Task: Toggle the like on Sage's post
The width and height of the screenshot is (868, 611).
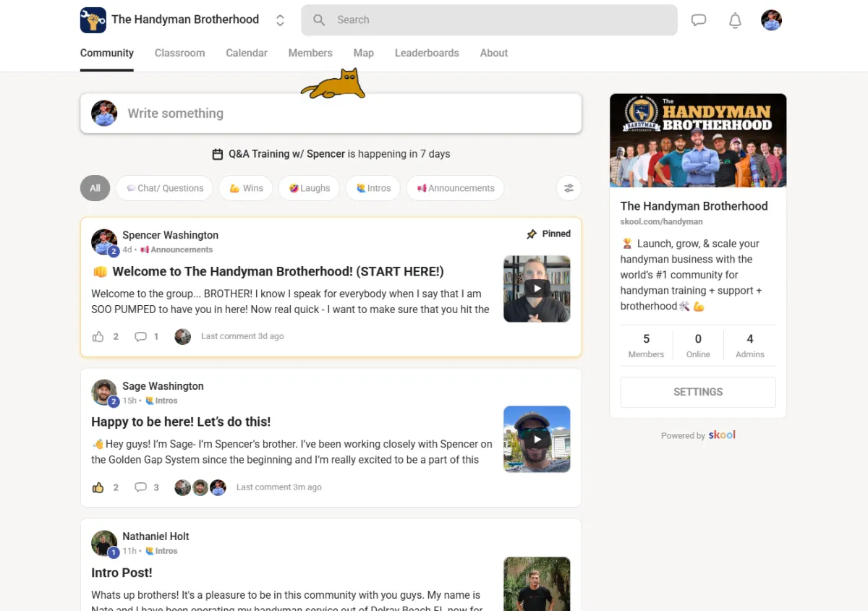Action: pyautogui.click(x=98, y=487)
